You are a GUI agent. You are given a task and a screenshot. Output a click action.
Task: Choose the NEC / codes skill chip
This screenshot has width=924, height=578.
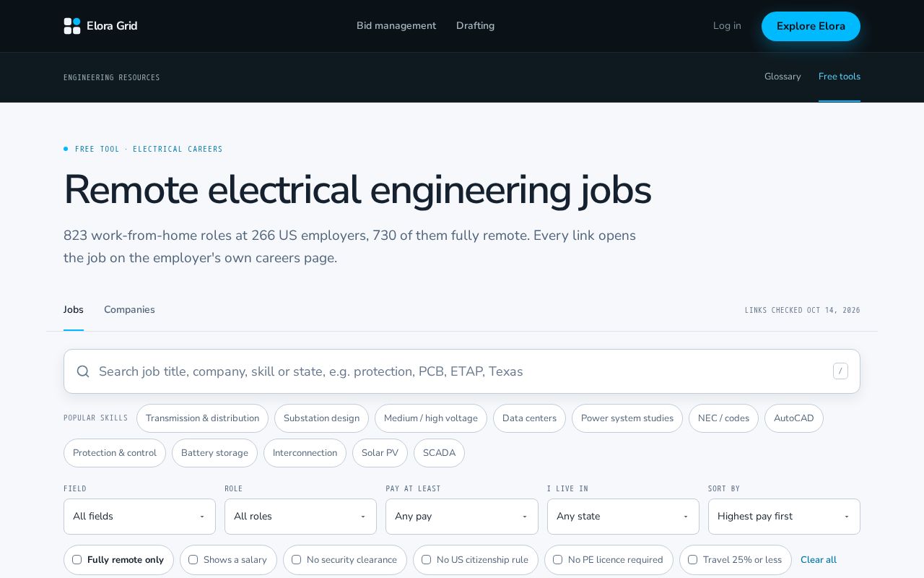pos(723,418)
